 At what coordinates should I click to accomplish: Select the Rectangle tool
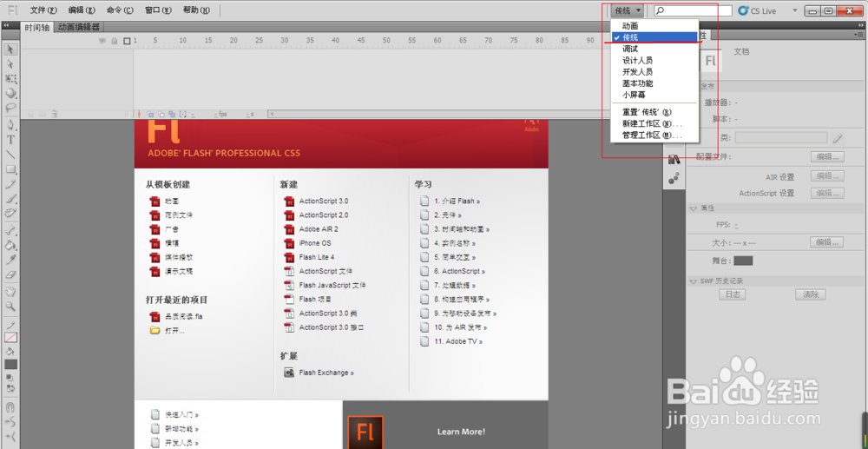click(10, 168)
